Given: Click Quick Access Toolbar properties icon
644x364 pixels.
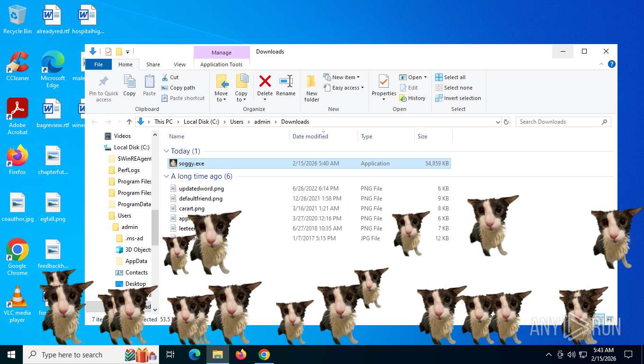Looking at the screenshot, I should [108, 52].
